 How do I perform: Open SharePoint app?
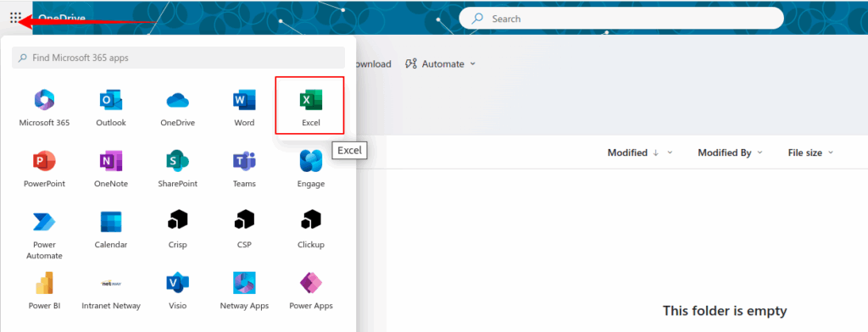click(x=178, y=169)
